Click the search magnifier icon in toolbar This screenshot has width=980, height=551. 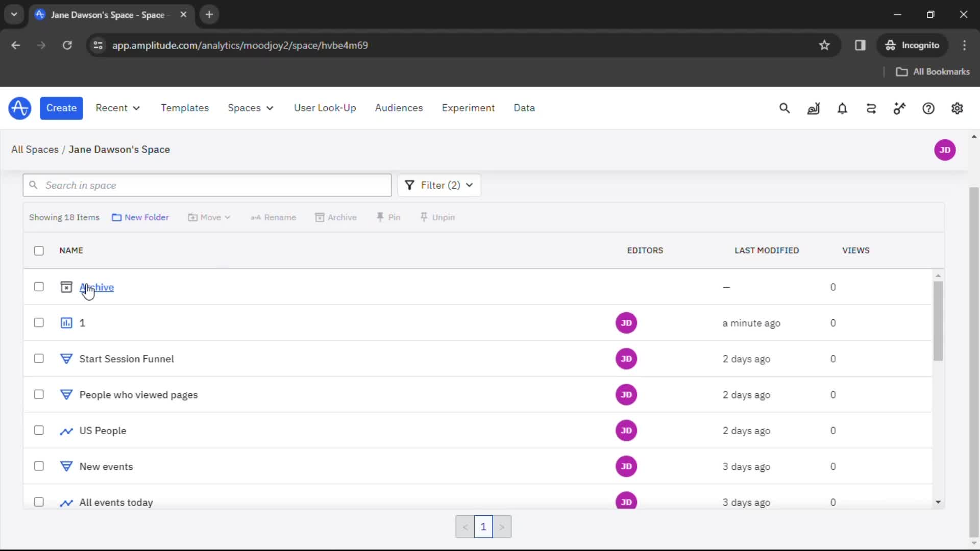785,108
